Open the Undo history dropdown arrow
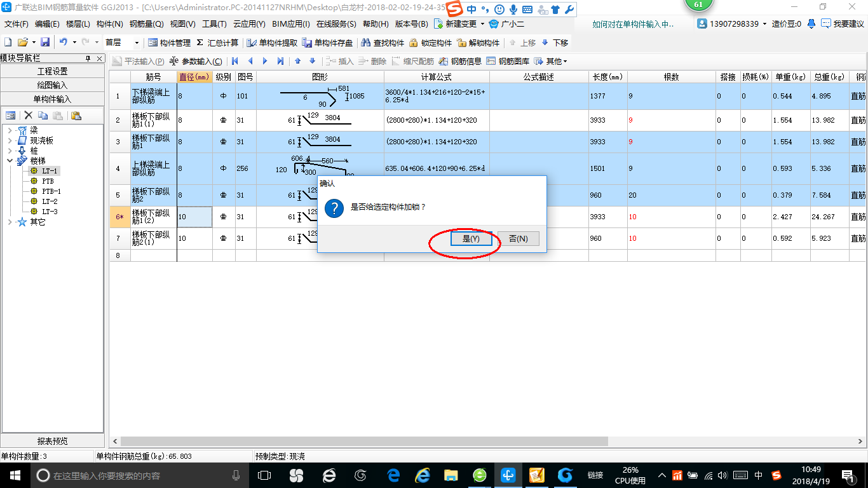Screen dimensions: 868x488 pyautogui.click(x=74, y=43)
